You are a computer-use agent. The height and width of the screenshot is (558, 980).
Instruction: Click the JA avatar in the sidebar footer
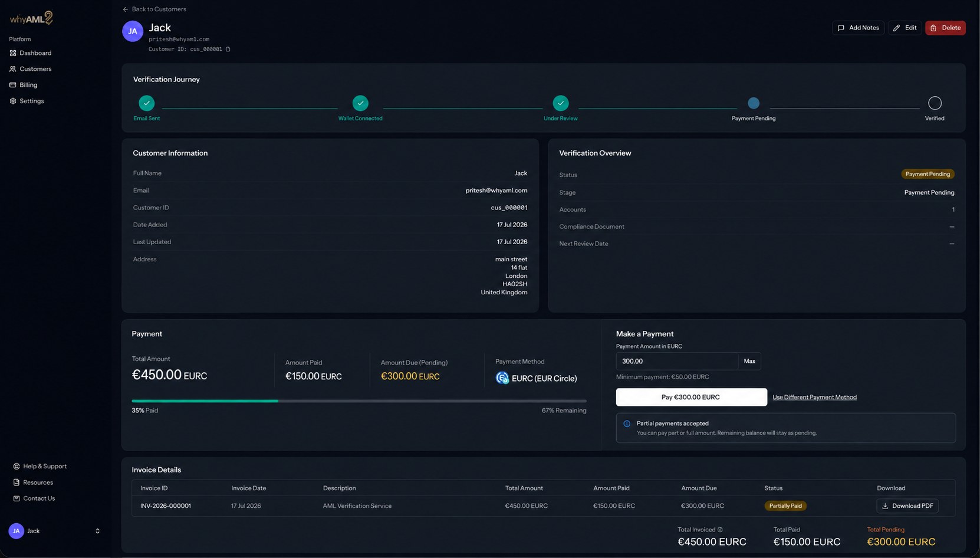pyautogui.click(x=17, y=531)
